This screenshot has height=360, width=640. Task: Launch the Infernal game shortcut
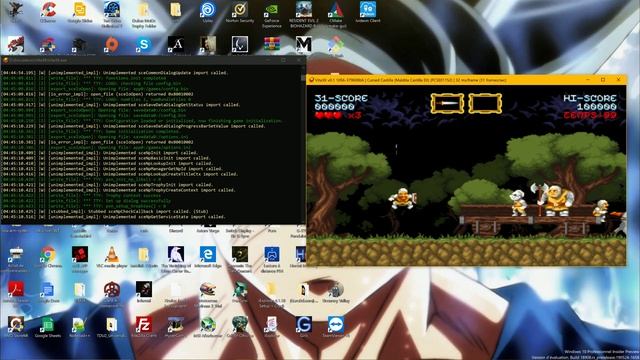144,292
